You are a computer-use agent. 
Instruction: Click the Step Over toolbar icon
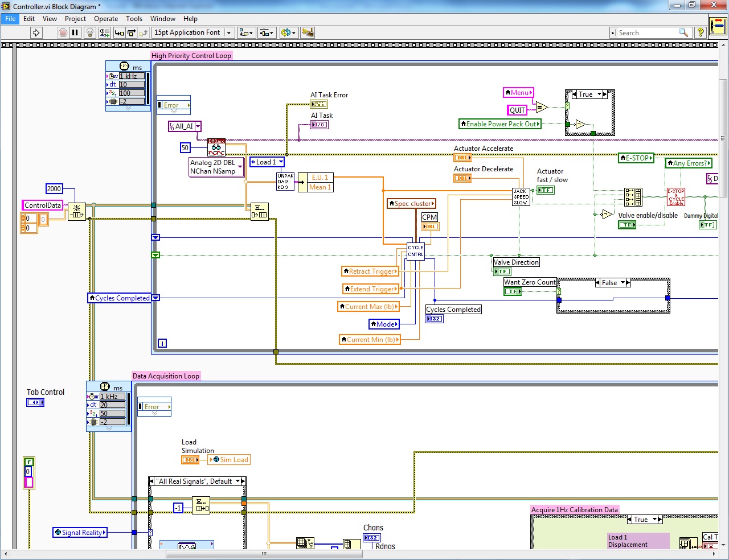tap(132, 32)
